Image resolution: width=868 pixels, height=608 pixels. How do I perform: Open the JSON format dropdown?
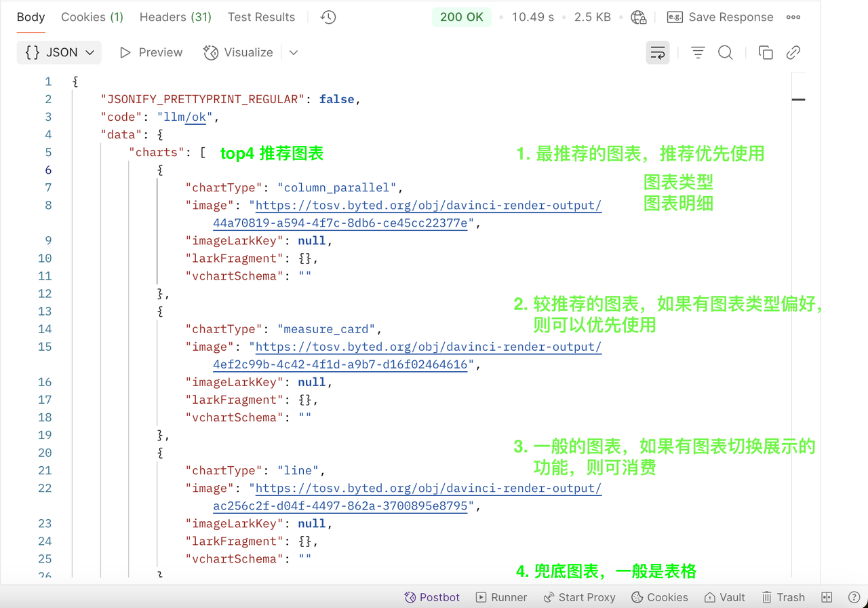tap(59, 52)
